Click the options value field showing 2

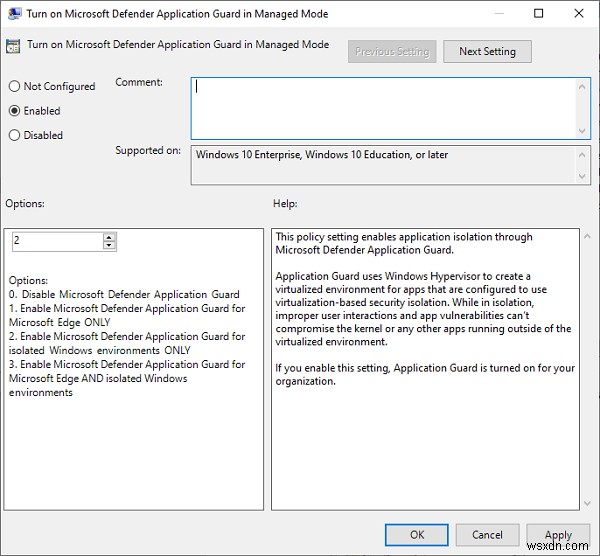click(57, 241)
